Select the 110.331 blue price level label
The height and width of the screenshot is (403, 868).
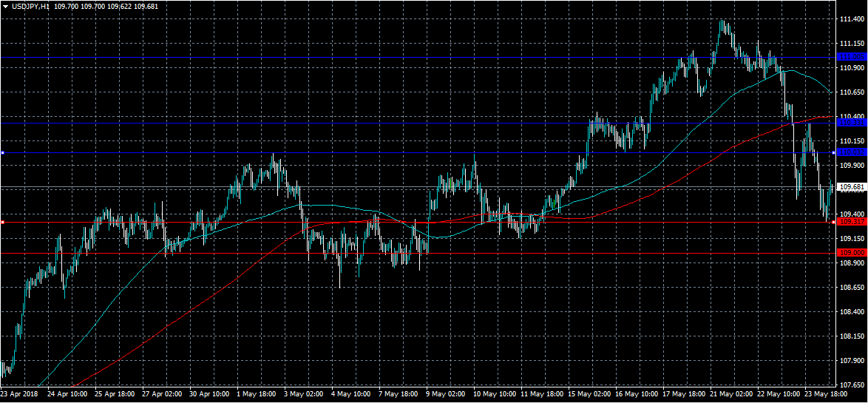tap(852, 122)
